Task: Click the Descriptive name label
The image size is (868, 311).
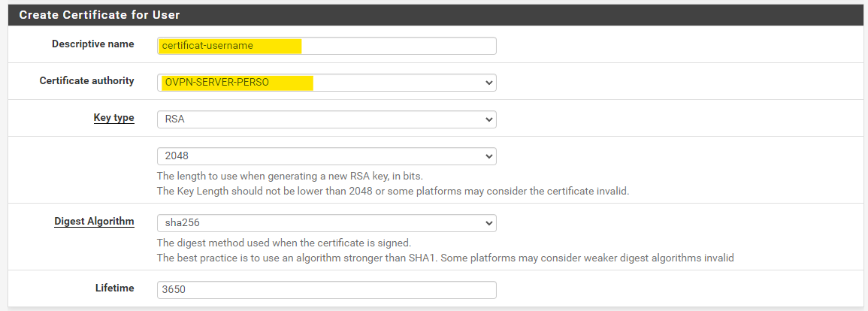Action: (x=92, y=44)
